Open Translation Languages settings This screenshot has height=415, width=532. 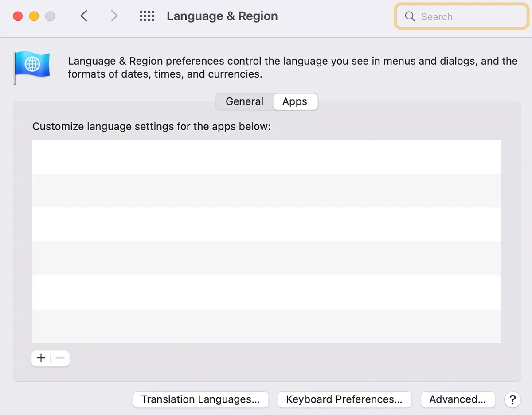(x=200, y=399)
